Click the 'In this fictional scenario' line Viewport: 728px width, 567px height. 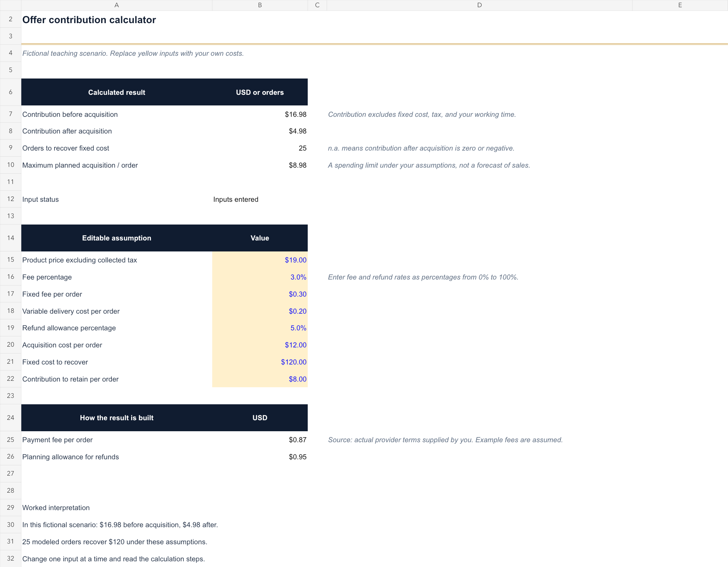click(120, 525)
